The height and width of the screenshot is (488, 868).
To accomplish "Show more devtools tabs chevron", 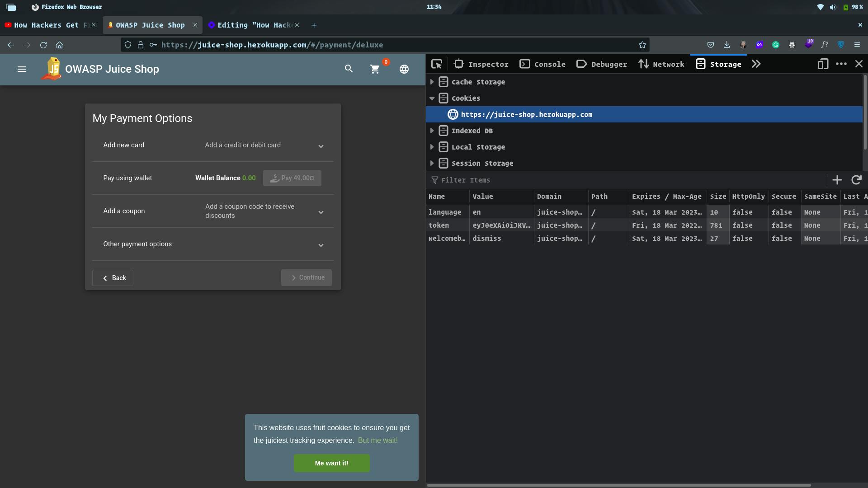I will pos(756,64).
